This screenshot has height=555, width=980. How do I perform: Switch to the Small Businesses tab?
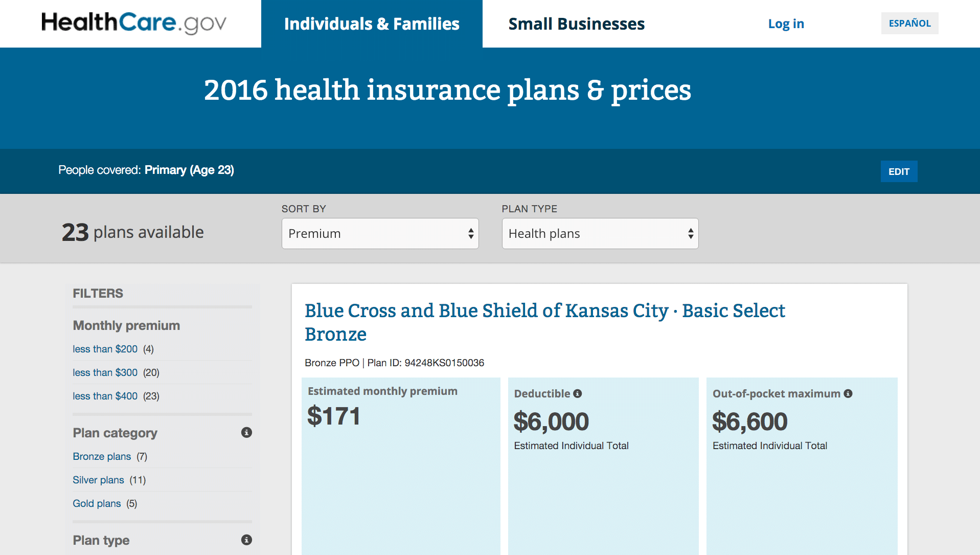576,24
